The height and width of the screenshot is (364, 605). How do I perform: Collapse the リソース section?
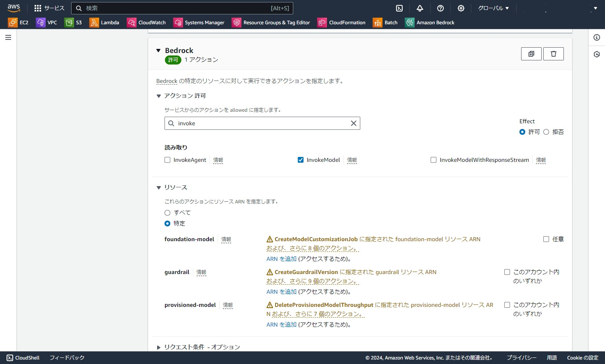click(x=159, y=188)
